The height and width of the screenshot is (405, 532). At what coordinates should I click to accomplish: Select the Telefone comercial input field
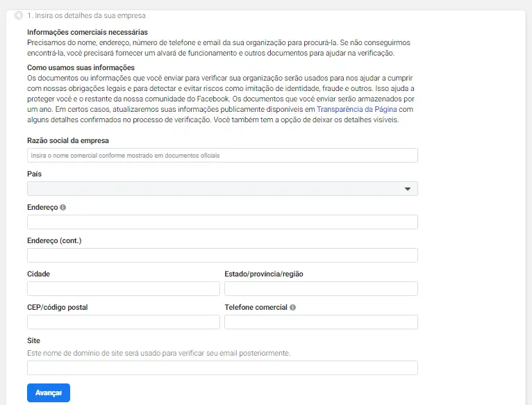point(321,322)
